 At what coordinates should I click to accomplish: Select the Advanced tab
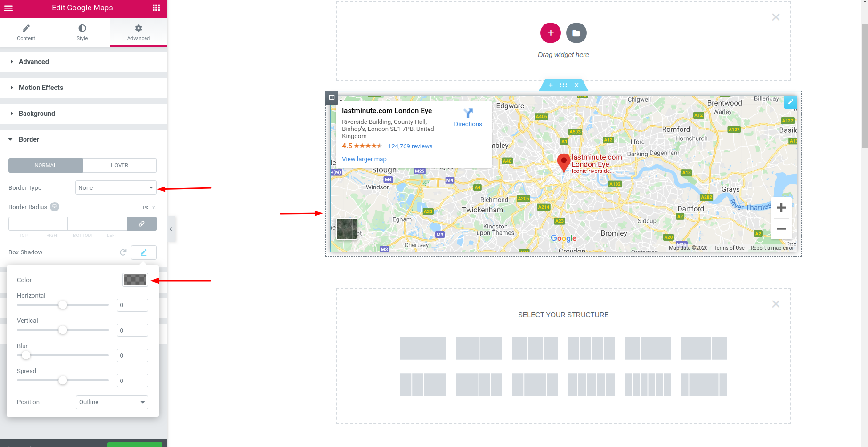click(138, 33)
